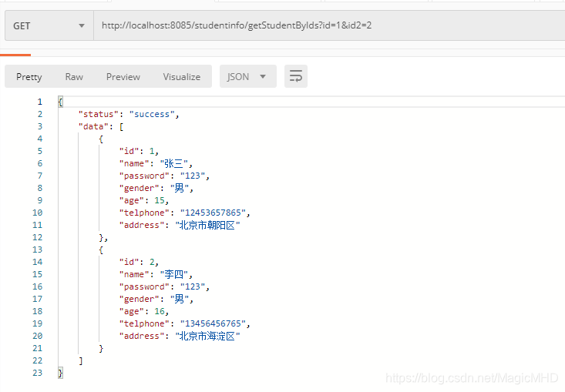Click the "id" key on line 14
The image size is (565, 392).
click(129, 262)
